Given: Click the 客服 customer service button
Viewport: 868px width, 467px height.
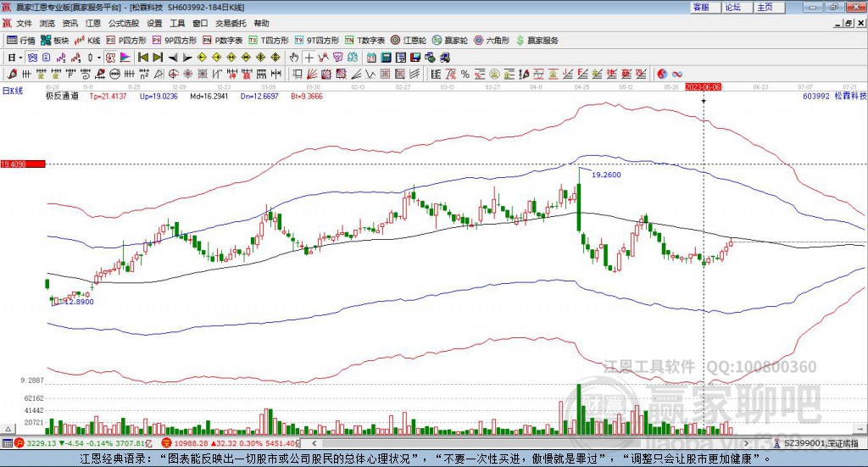Looking at the screenshot, I should pyautogui.click(x=705, y=7).
